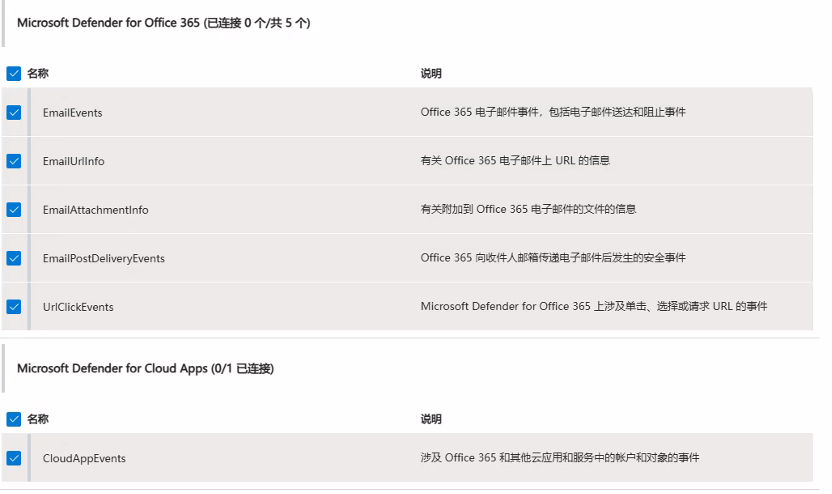Select the EmailEvents row name

point(73,112)
